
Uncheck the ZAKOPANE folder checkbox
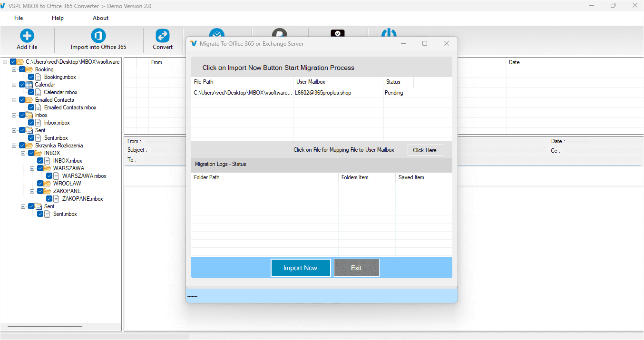point(40,191)
